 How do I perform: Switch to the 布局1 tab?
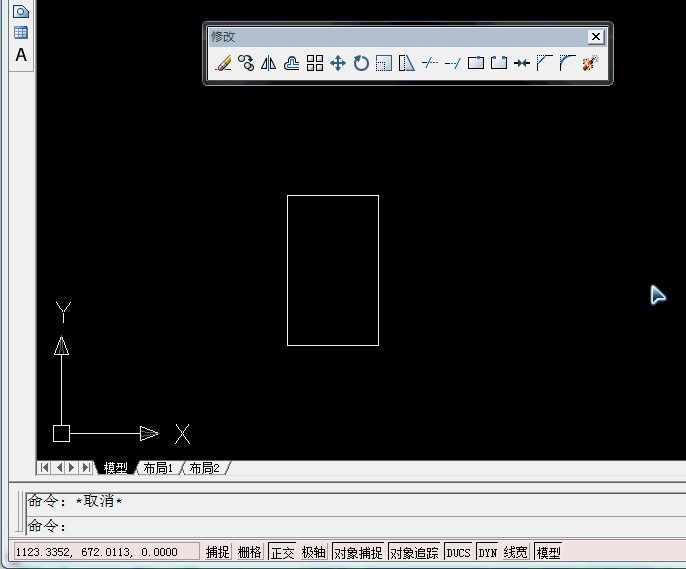(x=158, y=468)
